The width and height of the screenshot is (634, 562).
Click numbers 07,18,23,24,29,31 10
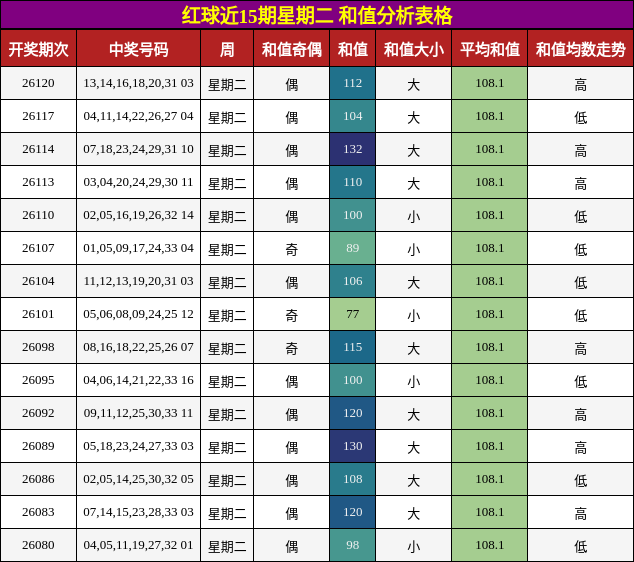(x=138, y=149)
